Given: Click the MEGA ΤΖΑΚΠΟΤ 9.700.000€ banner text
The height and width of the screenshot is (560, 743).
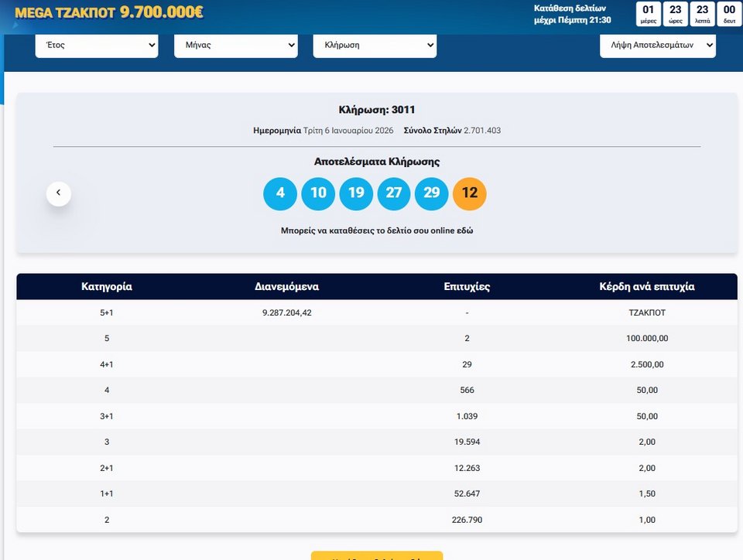Looking at the screenshot, I should tap(109, 13).
